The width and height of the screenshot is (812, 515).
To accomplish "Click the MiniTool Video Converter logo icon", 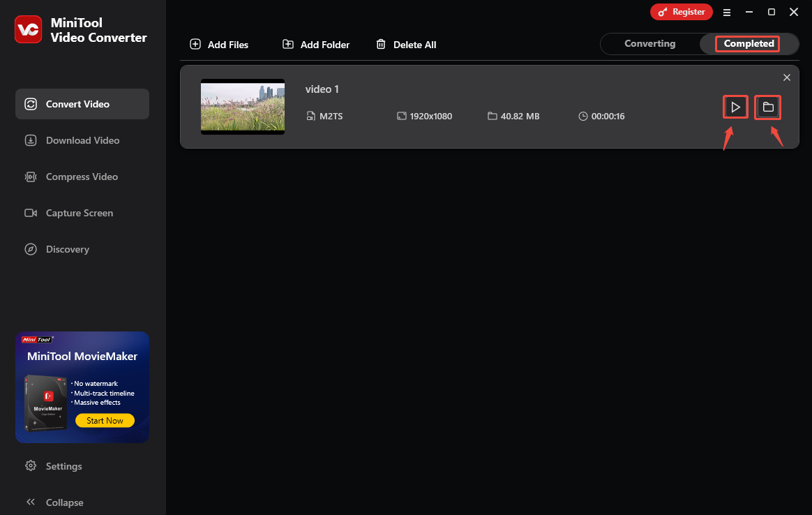I will (28, 29).
